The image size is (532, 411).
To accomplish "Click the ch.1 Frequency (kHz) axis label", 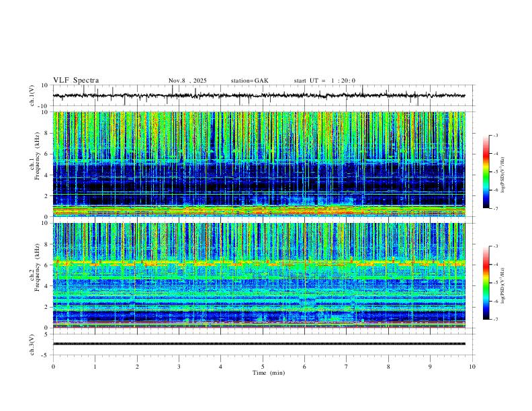I will [35, 156].
